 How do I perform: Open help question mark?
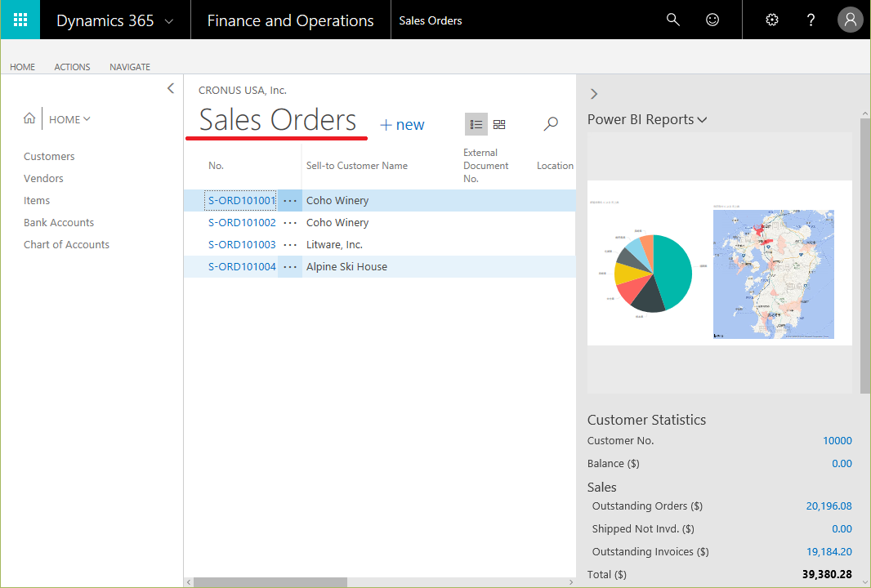click(x=811, y=20)
